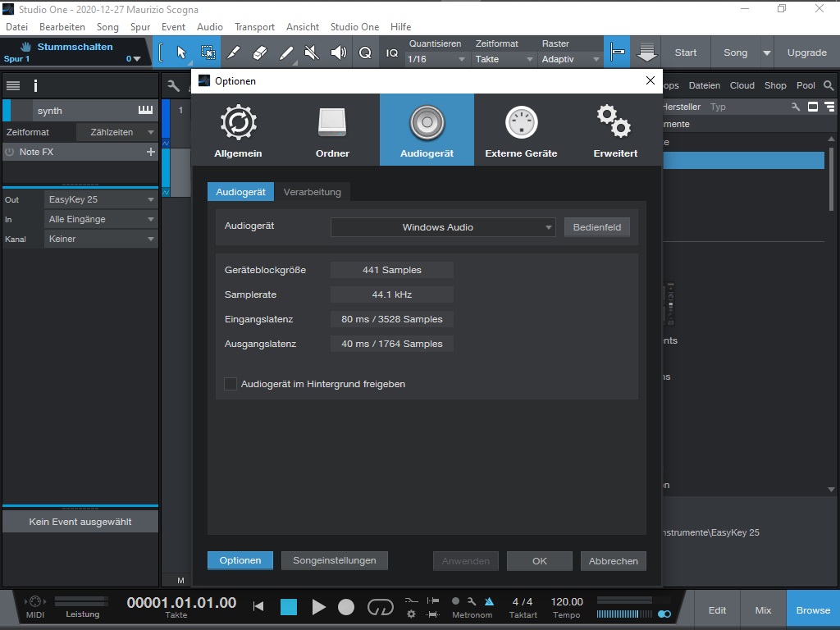This screenshot has height=630, width=840.
Task: Toggle the blue switch beside master level
Action: click(664, 614)
